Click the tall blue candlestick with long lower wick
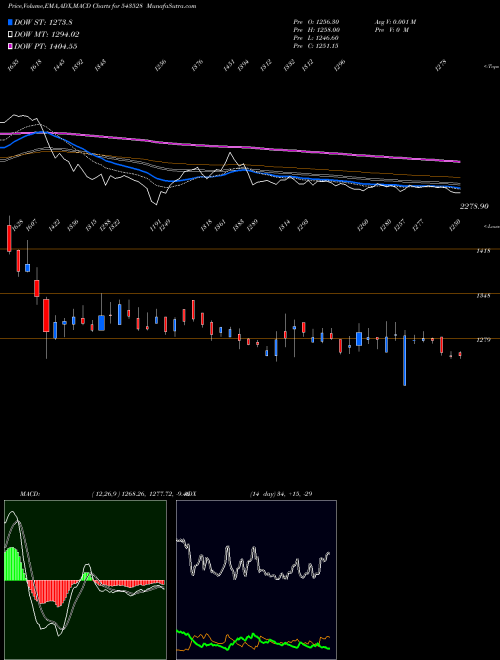 [x=405, y=360]
